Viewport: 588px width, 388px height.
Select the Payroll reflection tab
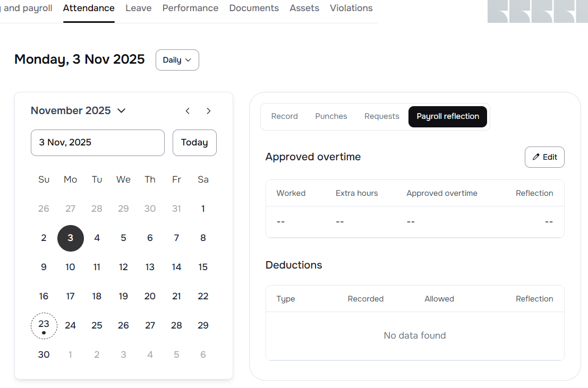coord(447,116)
